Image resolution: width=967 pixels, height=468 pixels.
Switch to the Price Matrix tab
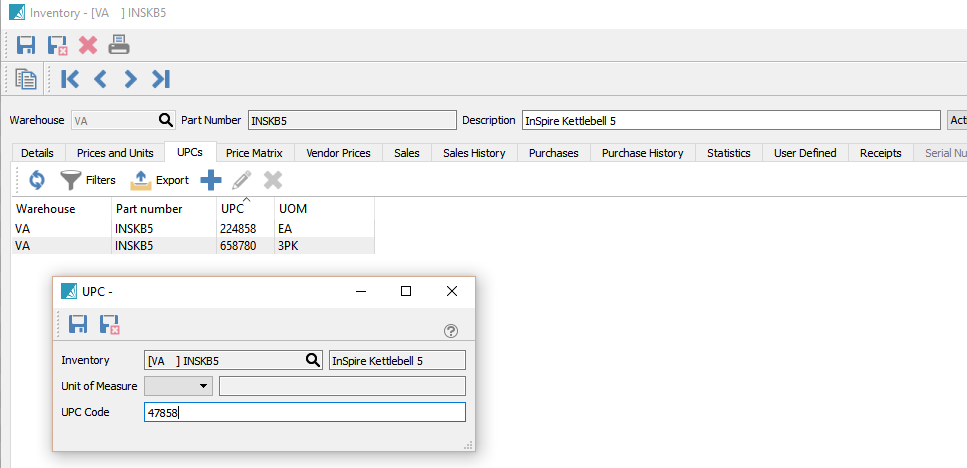pyautogui.click(x=253, y=153)
